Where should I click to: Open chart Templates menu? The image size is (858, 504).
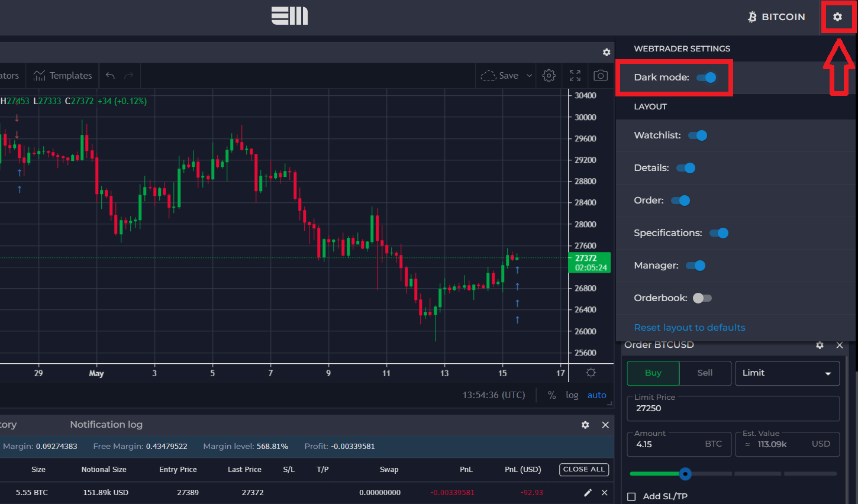pyautogui.click(x=63, y=76)
